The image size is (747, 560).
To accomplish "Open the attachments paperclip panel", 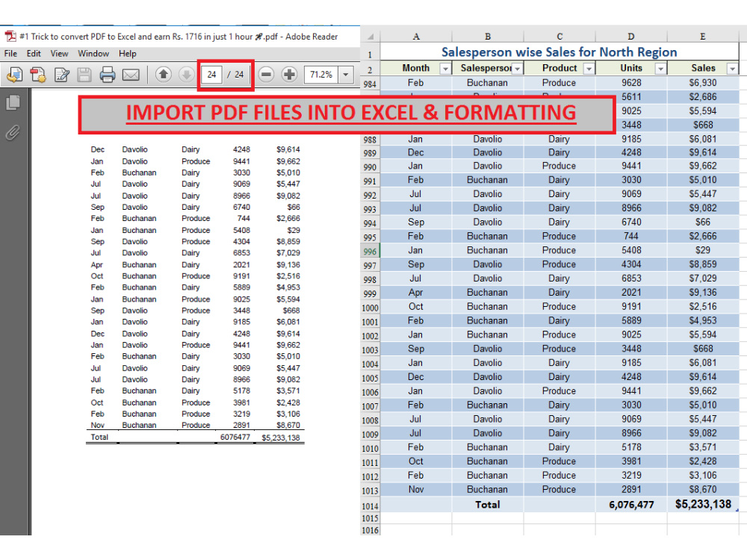I will (x=13, y=133).
